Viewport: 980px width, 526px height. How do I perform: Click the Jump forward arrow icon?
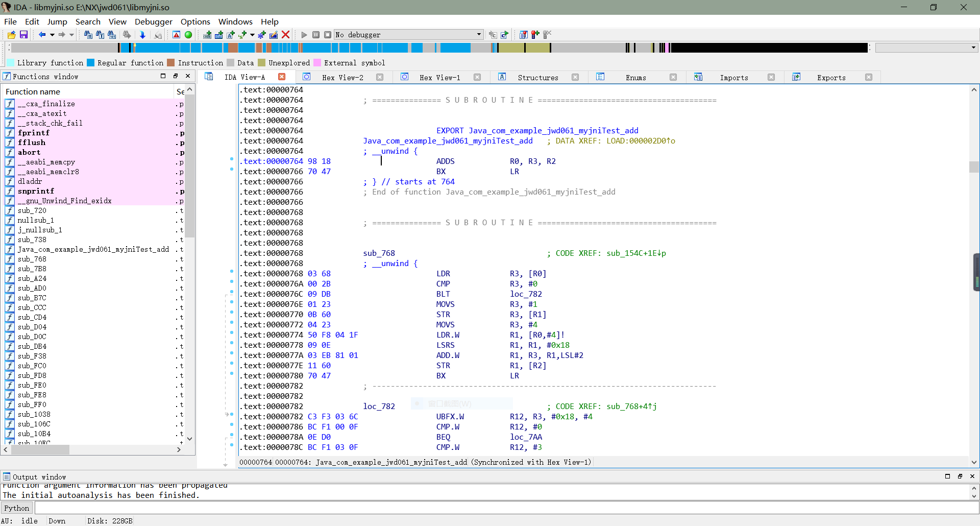pyautogui.click(x=62, y=35)
